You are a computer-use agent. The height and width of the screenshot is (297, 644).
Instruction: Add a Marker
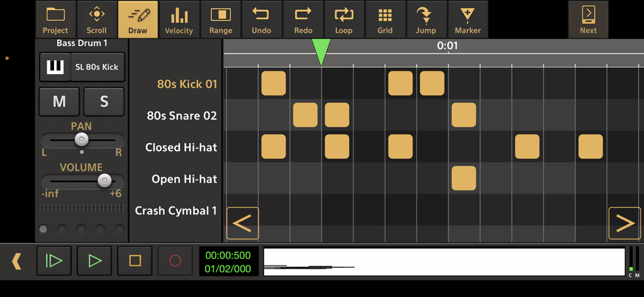point(468,19)
